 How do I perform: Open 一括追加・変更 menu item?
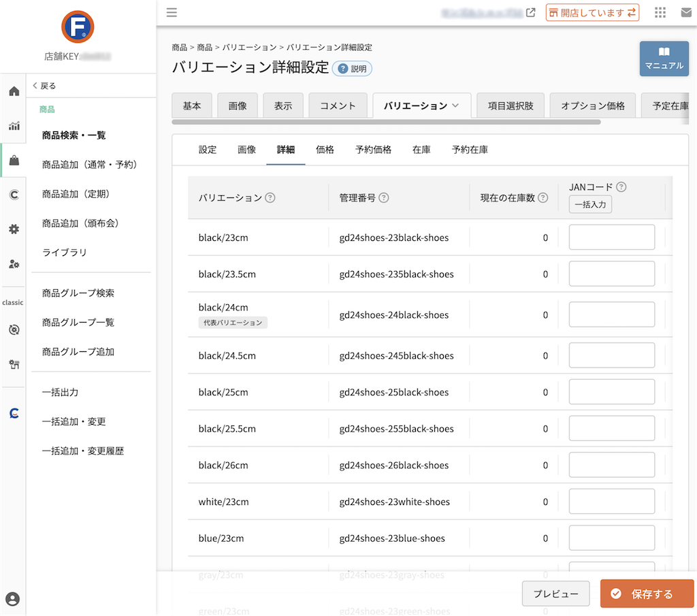click(74, 421)
